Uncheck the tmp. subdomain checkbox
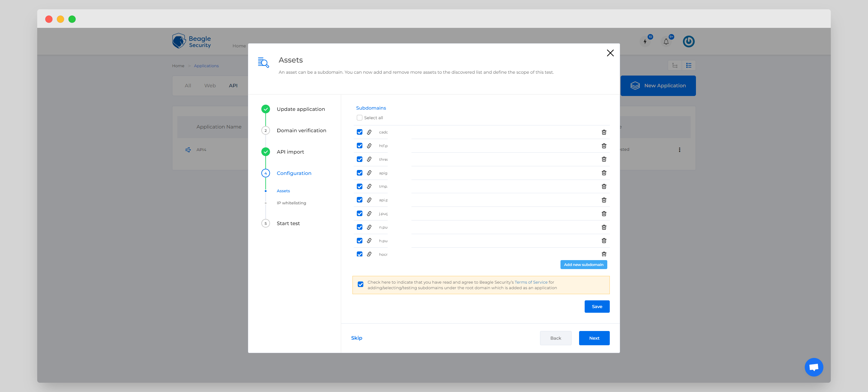Screen dimensions: 868x392 point(360,186)
